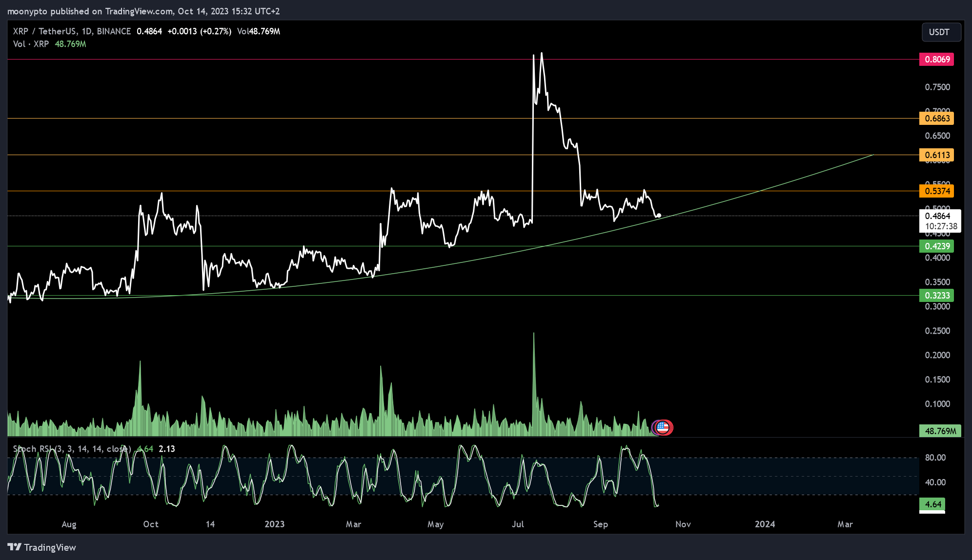
Task: Click the 80.00 Stoch RSI scale label
Action: coord(935,458)
